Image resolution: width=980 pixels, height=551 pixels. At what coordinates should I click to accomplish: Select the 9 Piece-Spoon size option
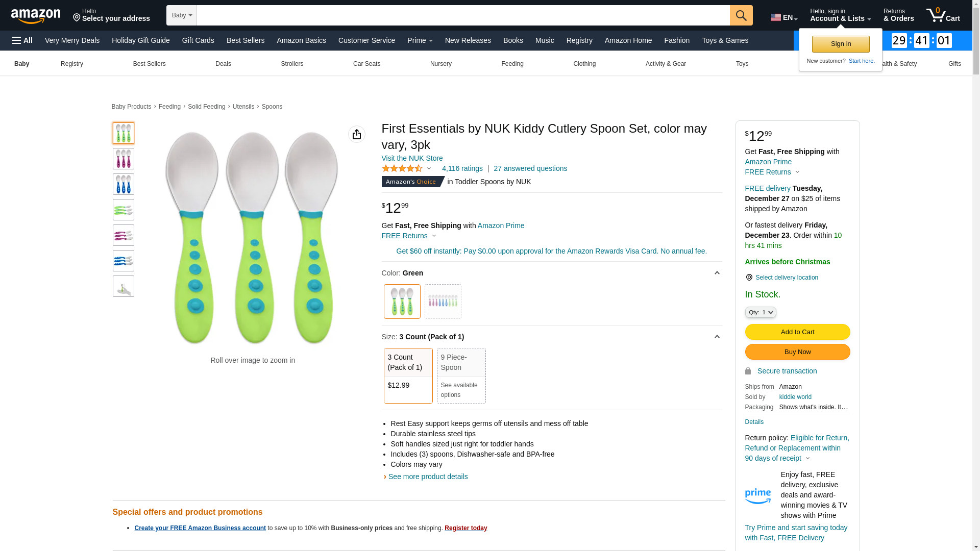point(461,375)
